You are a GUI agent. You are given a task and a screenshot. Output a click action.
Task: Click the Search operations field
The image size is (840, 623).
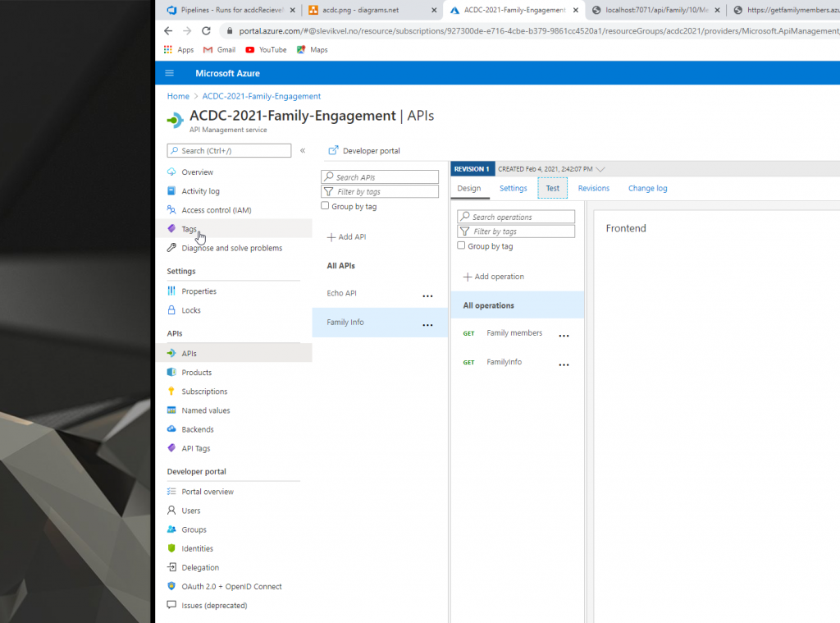[x=516, y=217]
